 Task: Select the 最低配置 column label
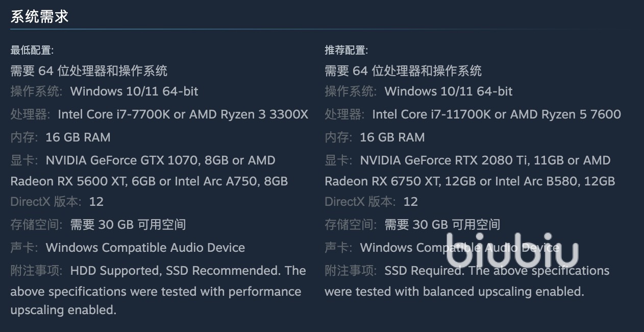click(x=32, y=50)
